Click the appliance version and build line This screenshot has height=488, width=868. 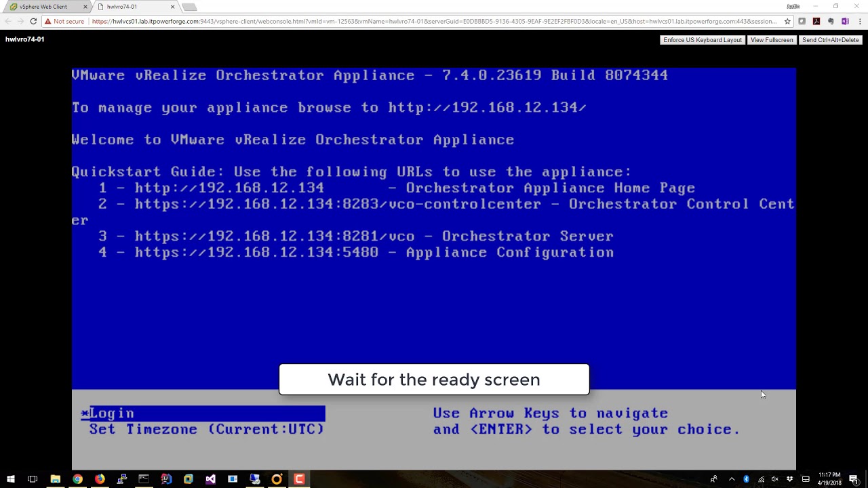pos(370,75)
